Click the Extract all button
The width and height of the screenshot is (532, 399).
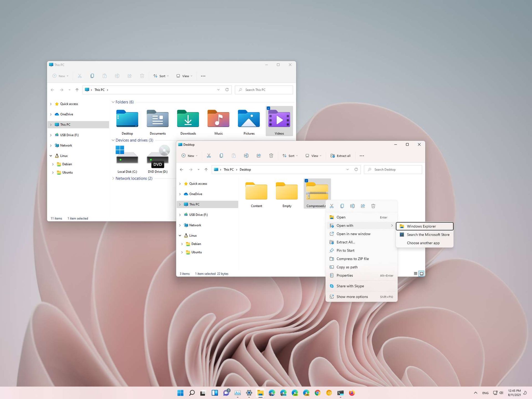341,155
